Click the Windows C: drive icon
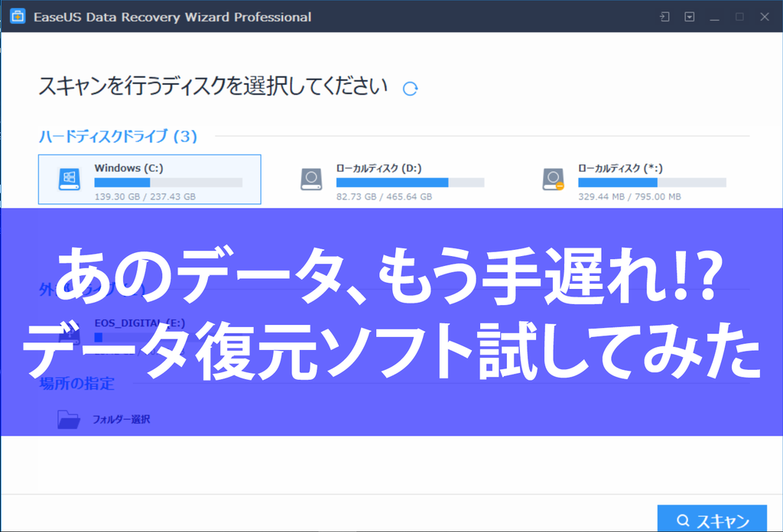 pos(69,179)
